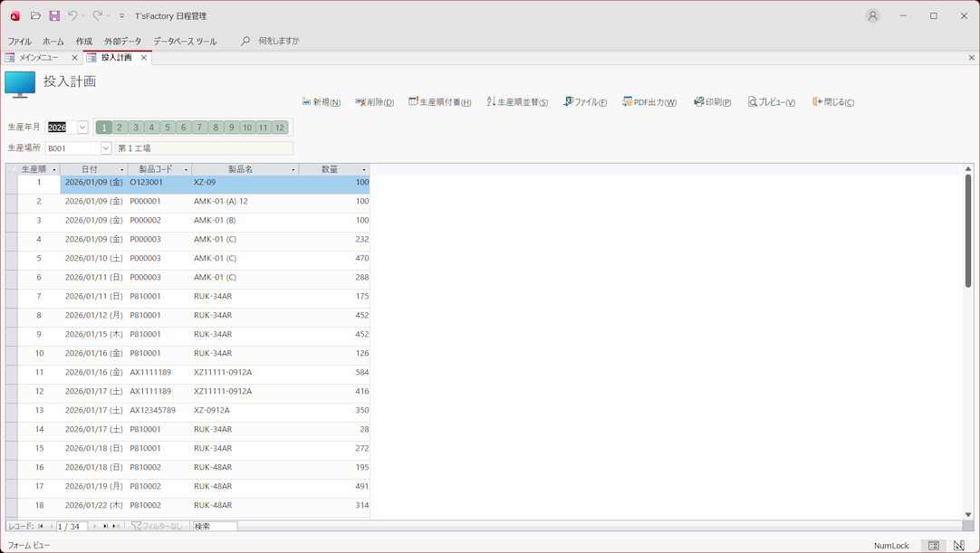
Task: Expand the 生産年月 year dropdown
Action: click(x=82, y=128)
